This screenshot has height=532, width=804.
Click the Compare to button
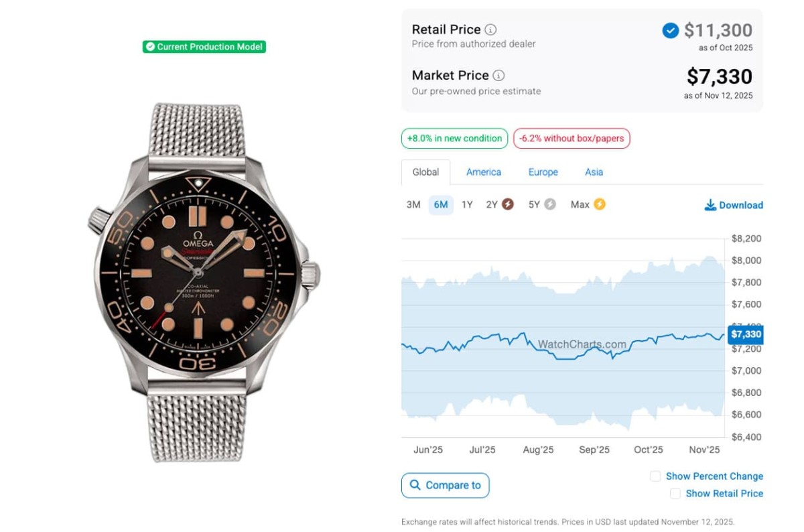[x=446, y=485]
